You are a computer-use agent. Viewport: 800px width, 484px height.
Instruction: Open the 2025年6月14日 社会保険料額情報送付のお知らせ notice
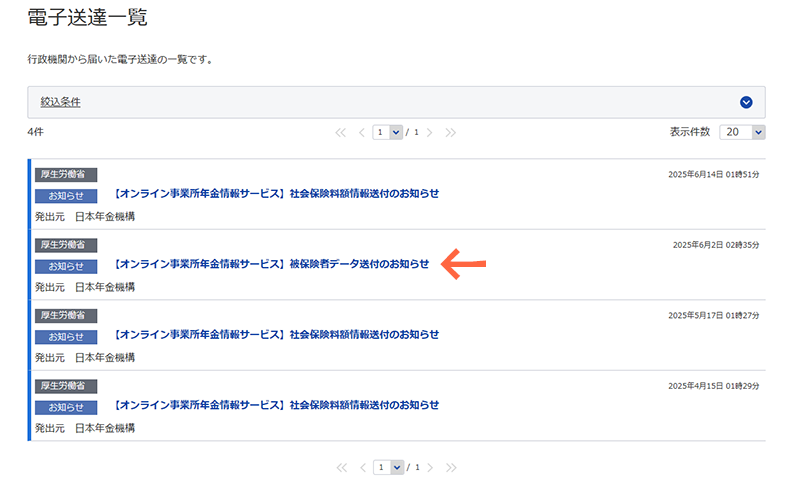coord(277,194)
